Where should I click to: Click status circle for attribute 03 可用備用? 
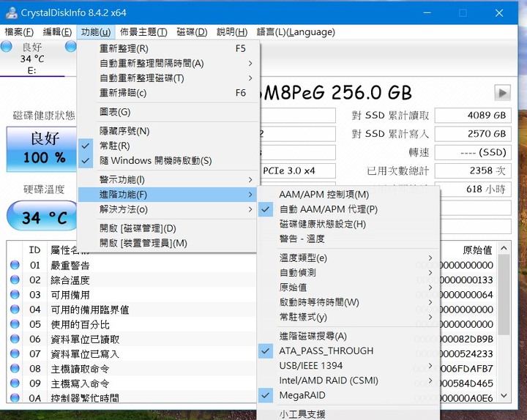coord(15,295)
